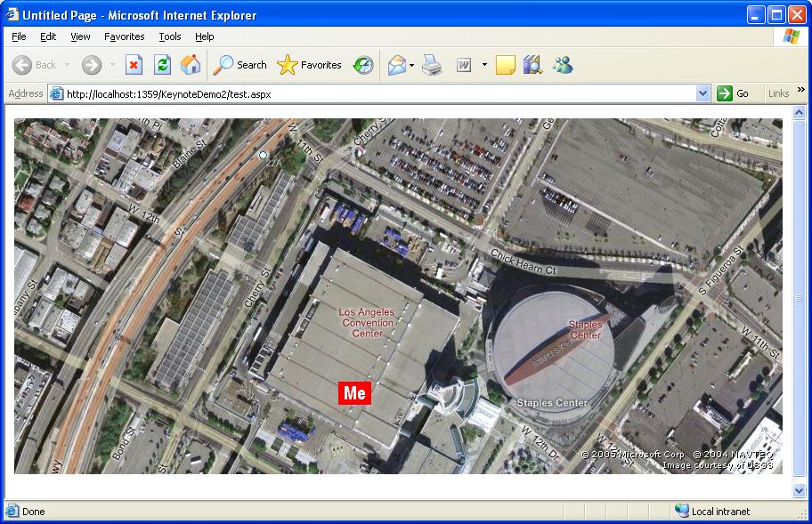Image resolution: width=812 pixels, height=524 pixels.
Task: Click the Back navigation arrow icon
Action: tap(22, 65)
